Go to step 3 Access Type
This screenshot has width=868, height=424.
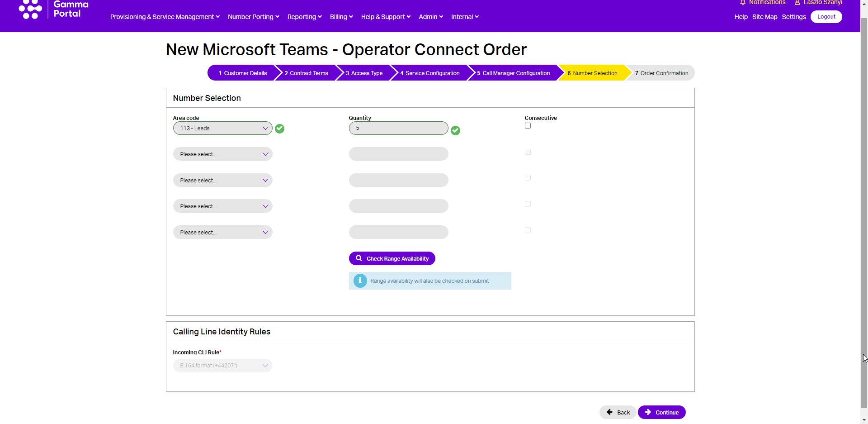pos(364,73)
